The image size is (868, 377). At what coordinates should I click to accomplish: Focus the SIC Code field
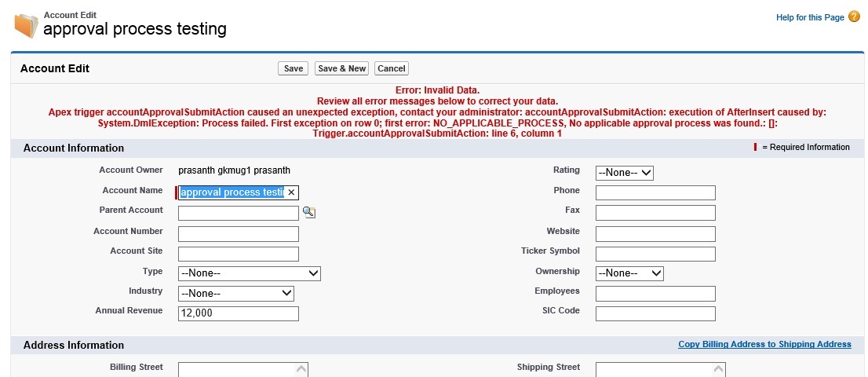click(x=655, y=313)
